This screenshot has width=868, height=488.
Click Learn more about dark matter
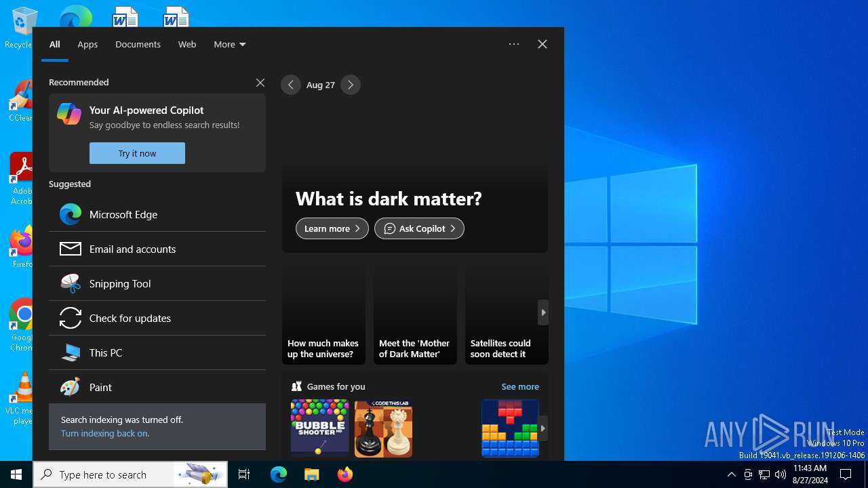click(x=332, y=228)
